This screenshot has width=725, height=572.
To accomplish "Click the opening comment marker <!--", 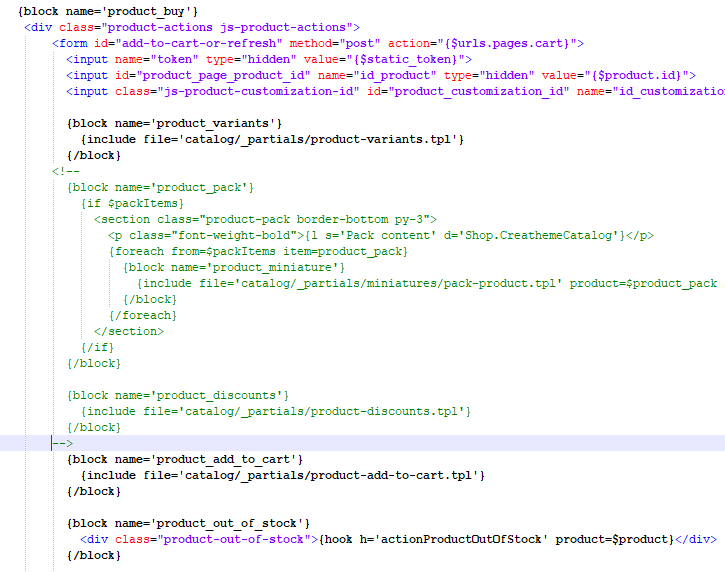I will 66,172.
